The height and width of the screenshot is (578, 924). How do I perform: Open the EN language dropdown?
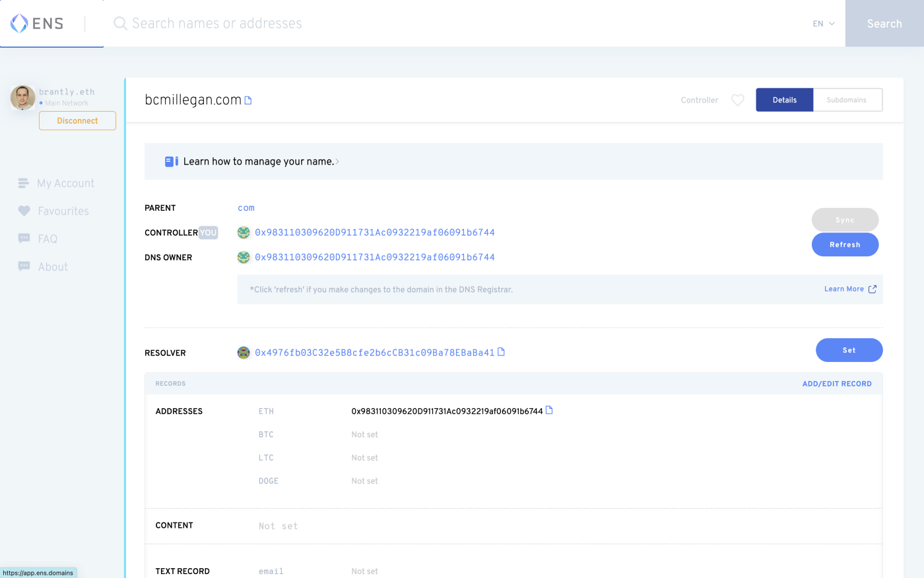pos(823,24)
